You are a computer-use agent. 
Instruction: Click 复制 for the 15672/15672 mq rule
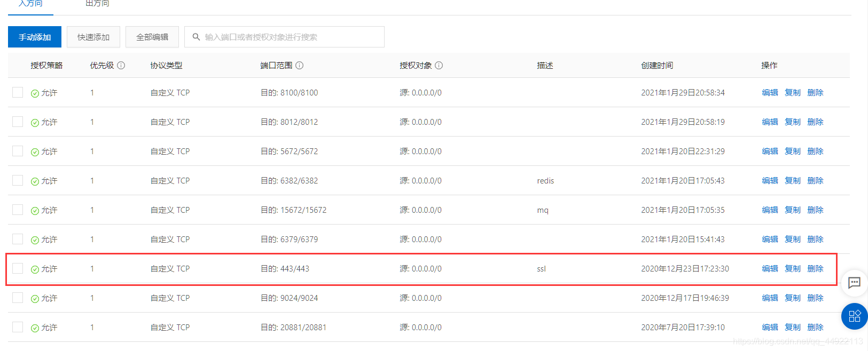click(x=793, y=210)
